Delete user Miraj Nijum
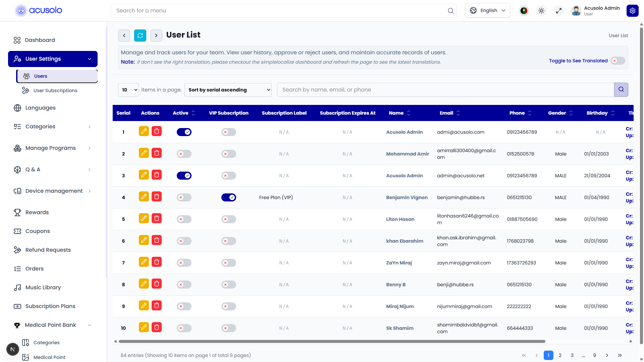644x362 pixels. pyautogui.click(x=157, y=305)
